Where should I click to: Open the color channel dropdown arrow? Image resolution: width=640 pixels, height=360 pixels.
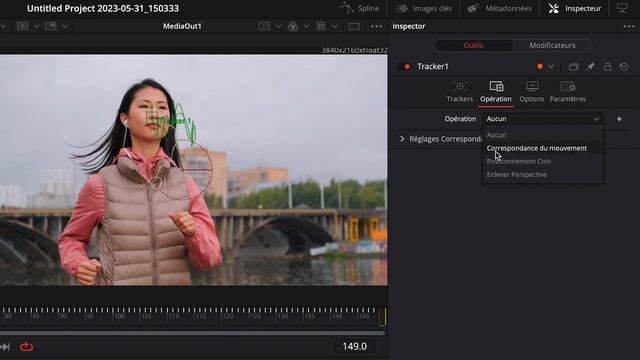click(x=307, y=27)
